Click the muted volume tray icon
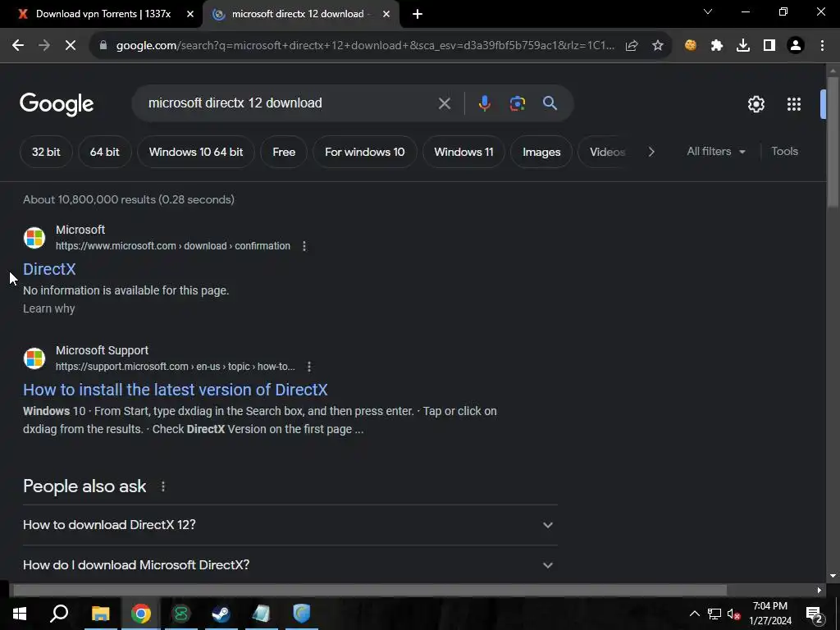This screenshot has height=630, width=840. pos(734,614)
